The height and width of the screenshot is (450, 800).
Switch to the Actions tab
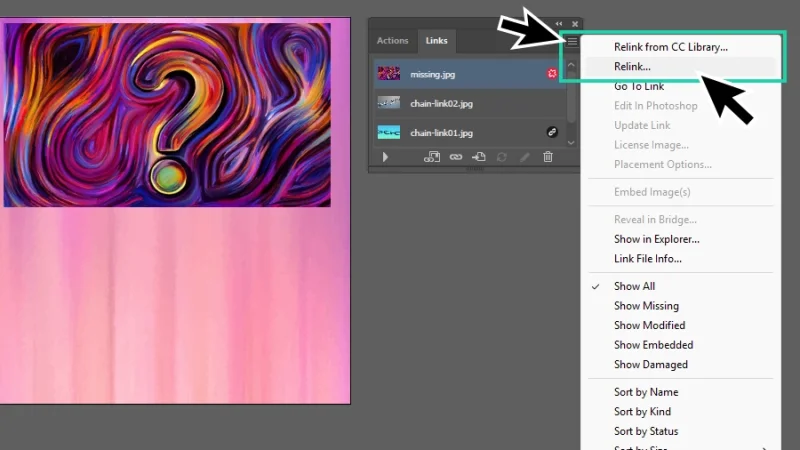point(392,41)
